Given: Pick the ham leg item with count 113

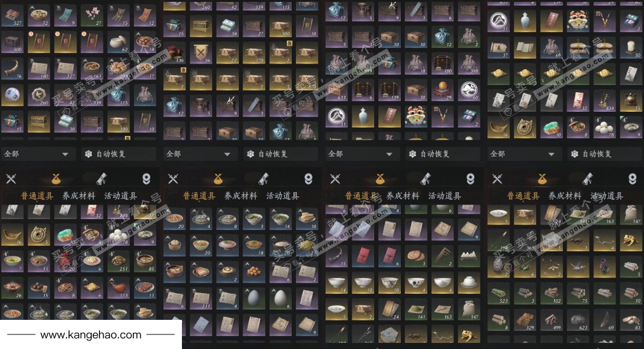Looking at the screenshot, I should click(118, 287).
